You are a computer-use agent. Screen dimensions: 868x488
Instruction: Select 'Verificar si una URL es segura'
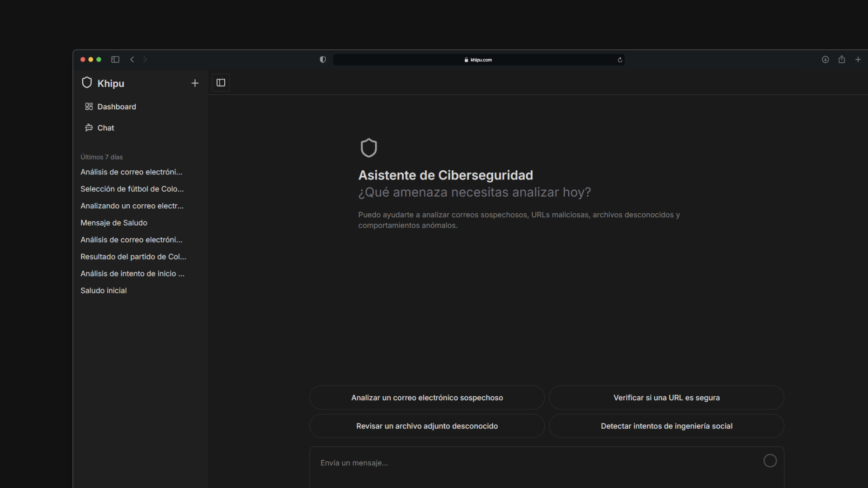[666, 398]
